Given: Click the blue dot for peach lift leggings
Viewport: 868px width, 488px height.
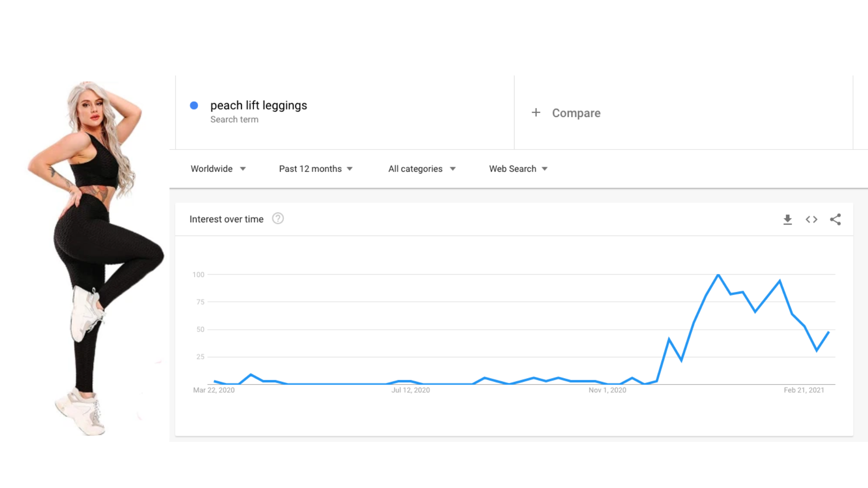Looking at the screenshot, I should click(x=194, y=105).
